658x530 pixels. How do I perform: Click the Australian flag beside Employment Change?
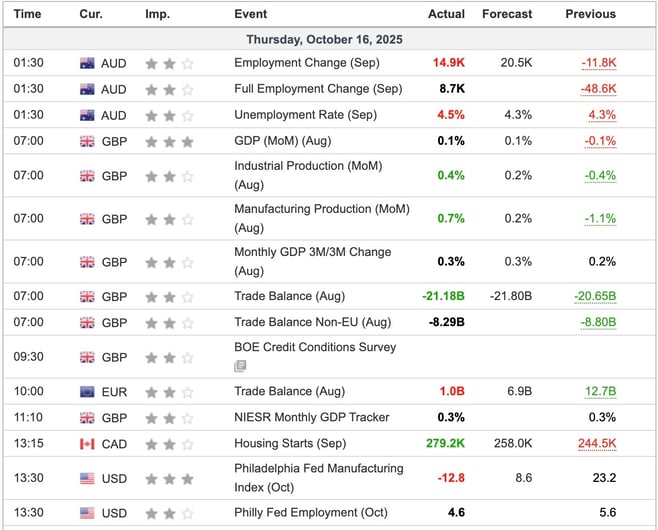click(x=87, y=63)
